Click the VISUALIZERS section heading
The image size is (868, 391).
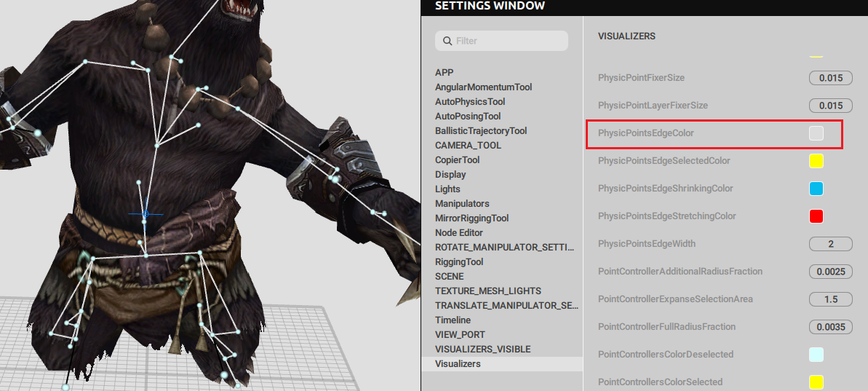click(626, 36)
